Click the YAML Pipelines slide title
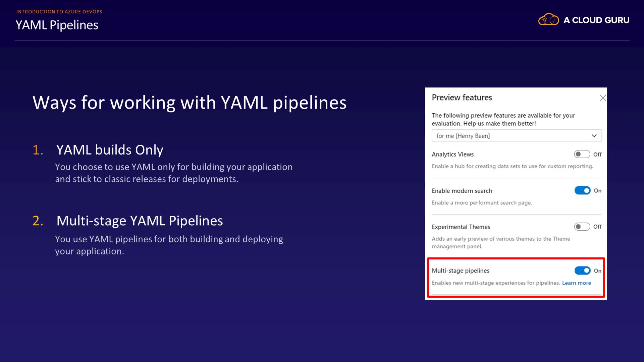Screen dimensions: 644x362 [57, 25]
